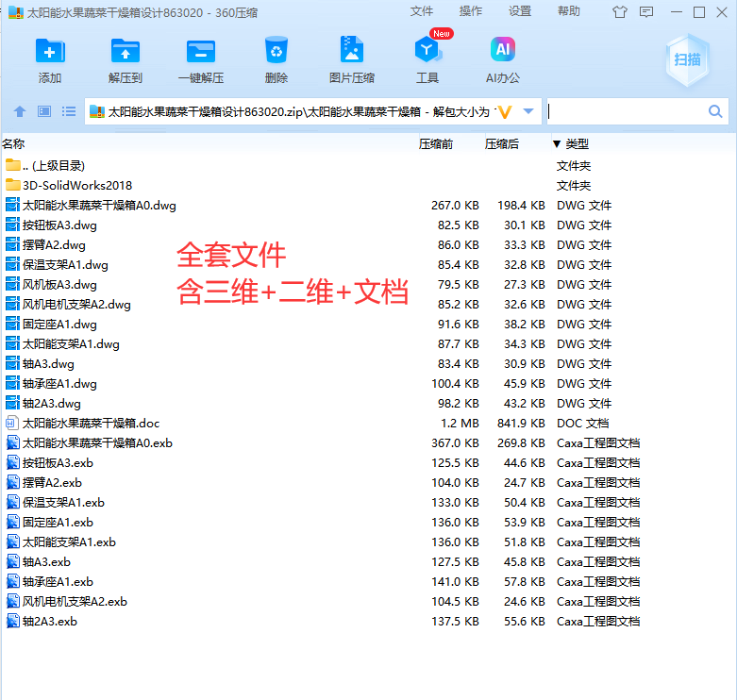Select the 3D-SolidWorks2018 folder icon
This screenshot has height=700, width=737.
(12, 185)
